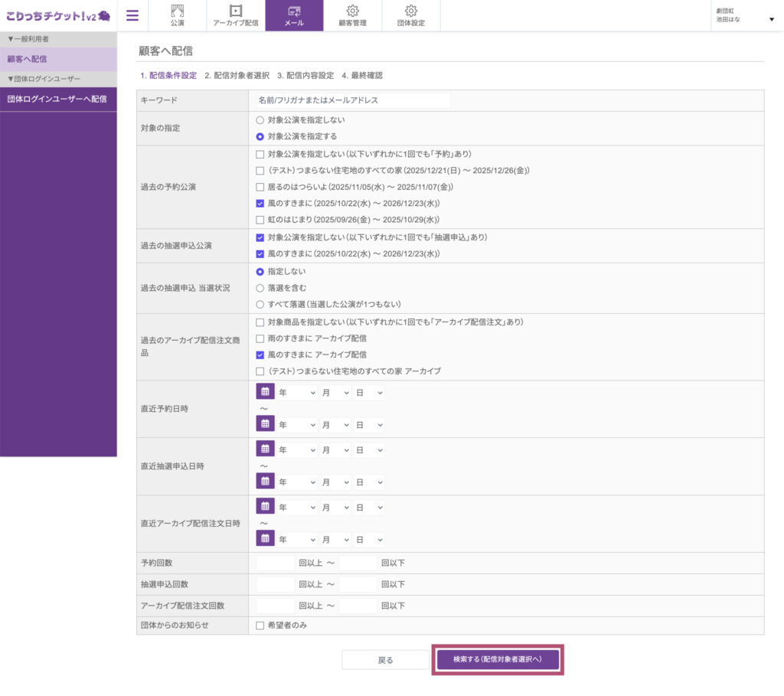Image resolution: width=784 pixels, height=696 pixels.
Task: Click the 検索する(配信対象者選択へ) button
Action: [498, 660]
